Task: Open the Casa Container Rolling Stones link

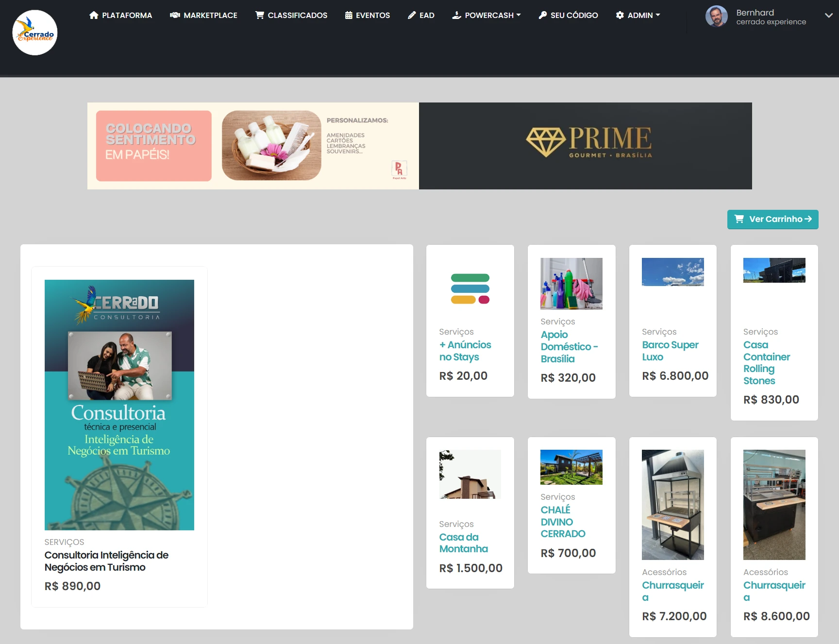Action: [766, 362]
